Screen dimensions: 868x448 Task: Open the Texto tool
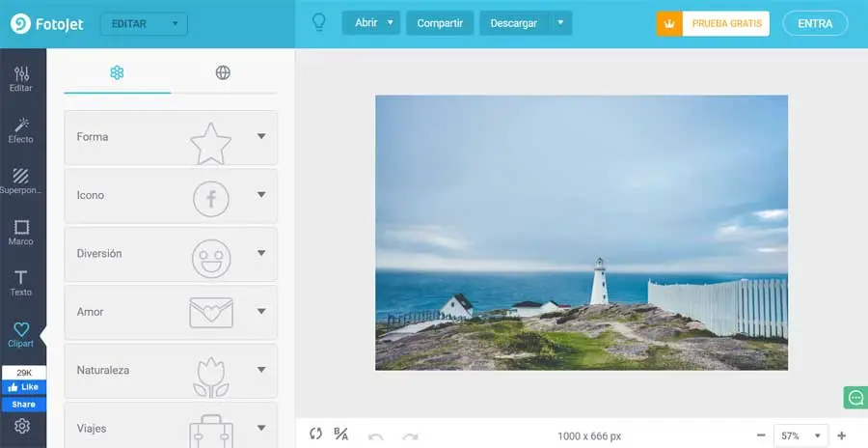click(x=21, y=284)
